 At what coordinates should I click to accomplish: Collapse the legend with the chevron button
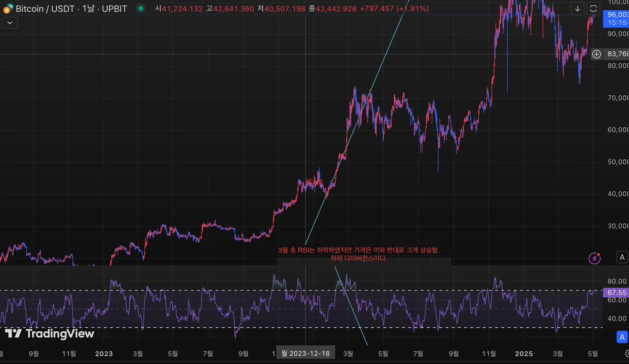click(10, 23)
